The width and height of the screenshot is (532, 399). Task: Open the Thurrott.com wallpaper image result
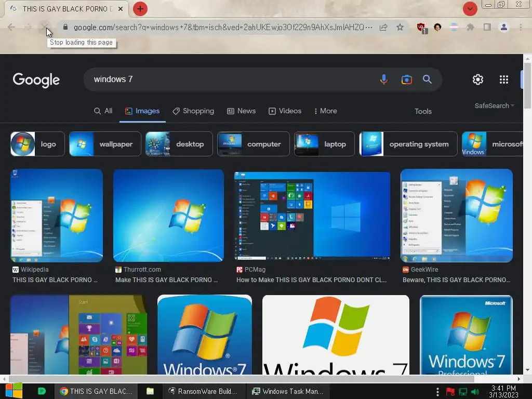[169, 216]
